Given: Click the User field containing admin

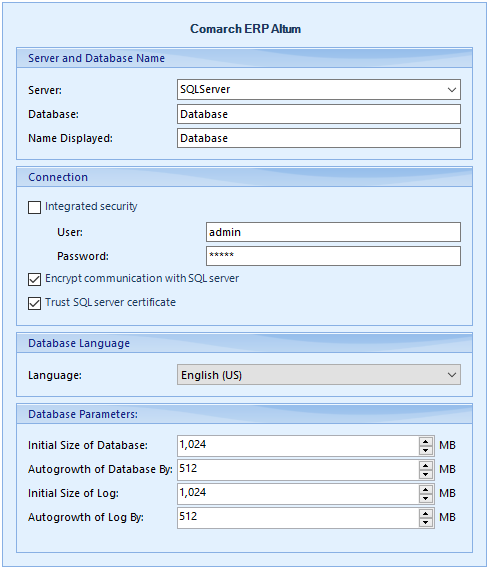Looking at the screenshot, I should pos(333,232).
